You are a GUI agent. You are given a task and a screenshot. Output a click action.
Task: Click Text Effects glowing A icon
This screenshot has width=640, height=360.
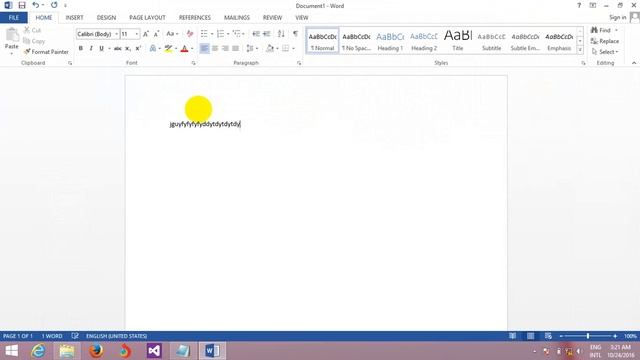(153, 49)
